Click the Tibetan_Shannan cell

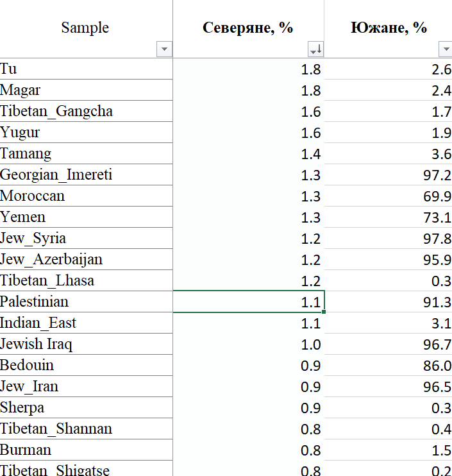[x=86, y=429]
